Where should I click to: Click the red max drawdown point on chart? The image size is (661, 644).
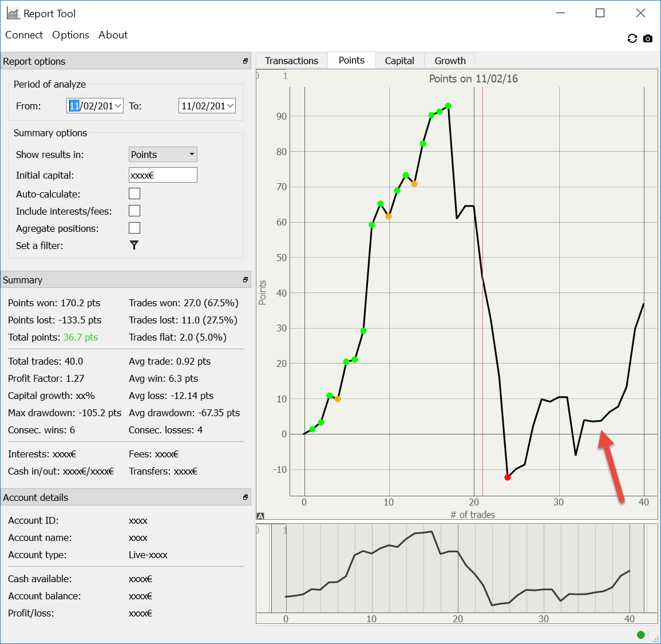pyautogui.click(x=508, y=477)
